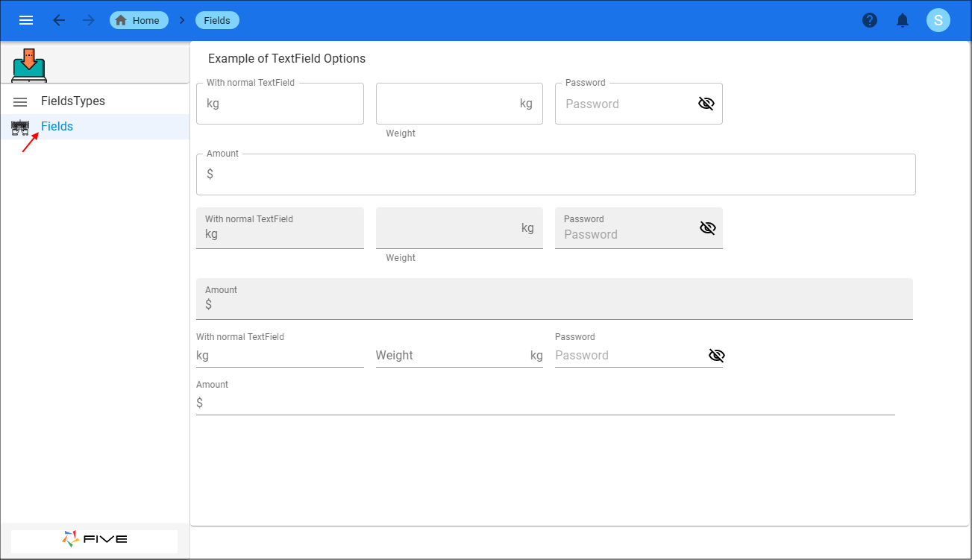Click the outlined Weight field with kg suffix
Viewport: 972px width, 560px height.
tap(459, 103)
